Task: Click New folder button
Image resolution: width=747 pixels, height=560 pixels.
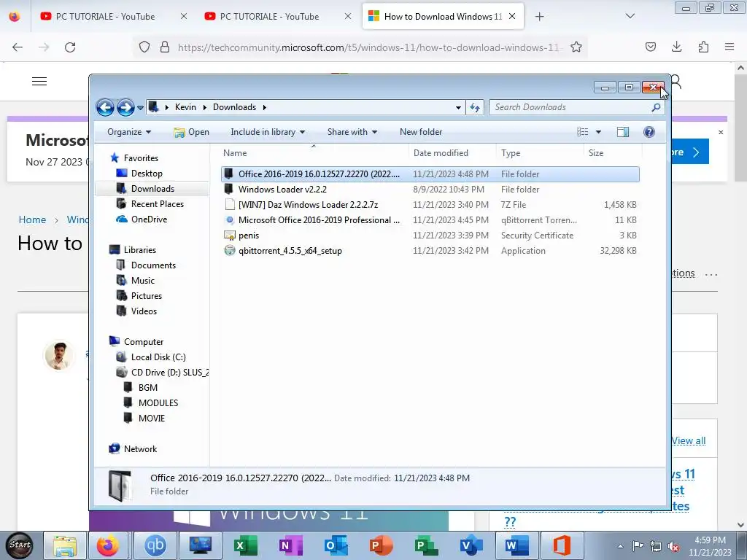Action: tap(421, 132)
